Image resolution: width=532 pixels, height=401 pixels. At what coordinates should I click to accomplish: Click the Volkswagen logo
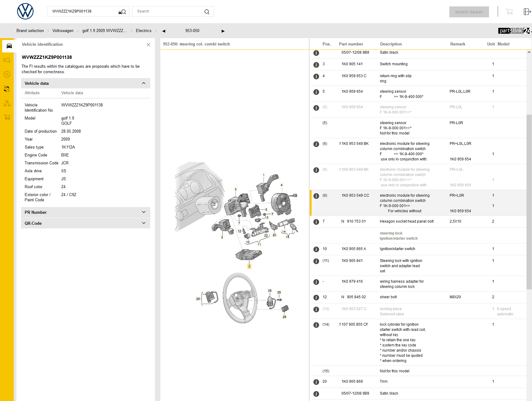25,12
